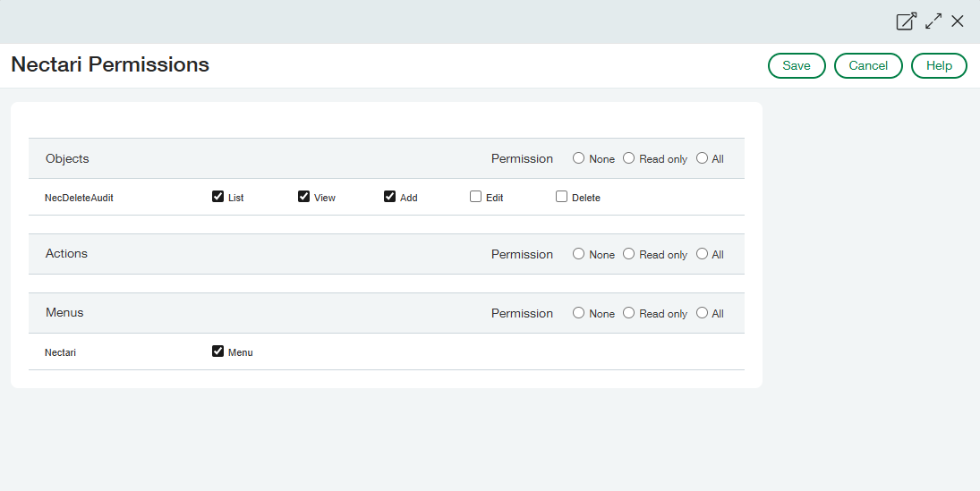The width and height of the screenshot is (980, 491).
Task: Enable Delete permission for NecDeleteAudit
Action: (561, 197)
